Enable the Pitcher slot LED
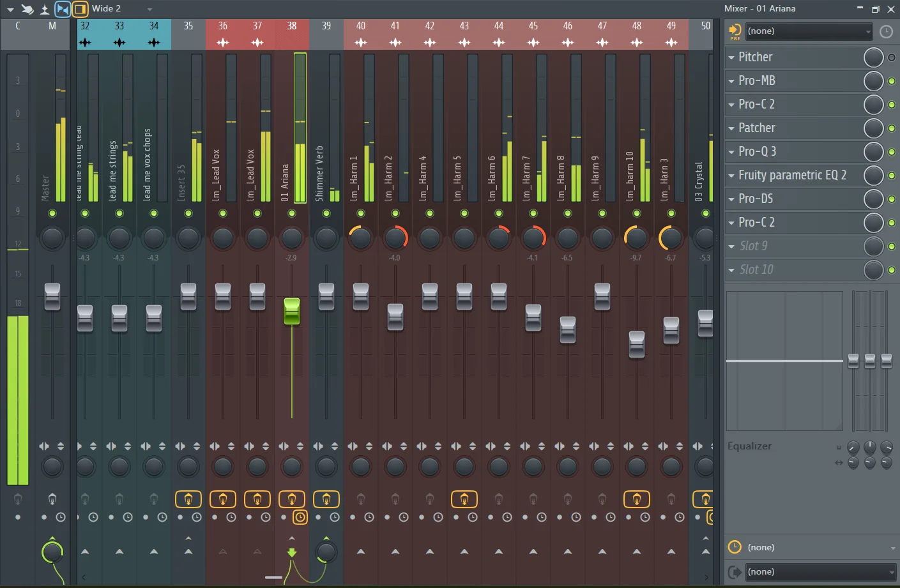 tap(892, 57)
